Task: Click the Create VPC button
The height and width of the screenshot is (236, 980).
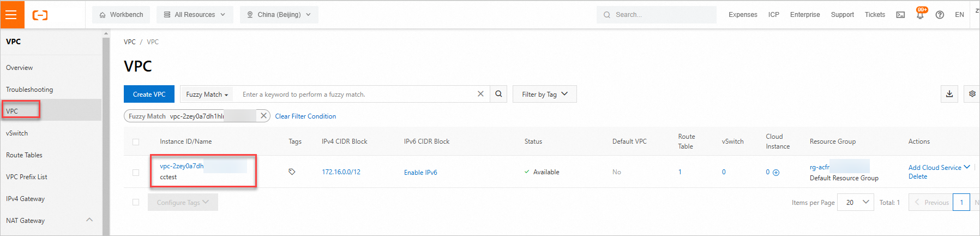Action: pyautogui.click(x=149, y=94)
